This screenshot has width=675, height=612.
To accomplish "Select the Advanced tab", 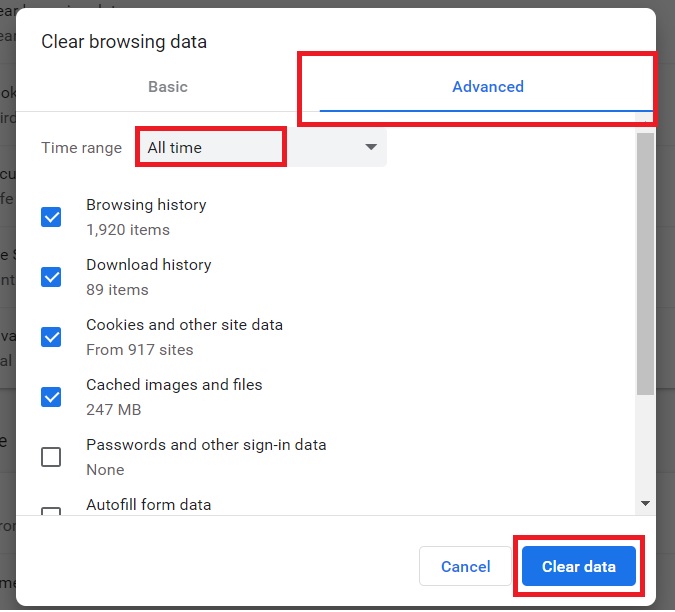I will coord(487,87).
